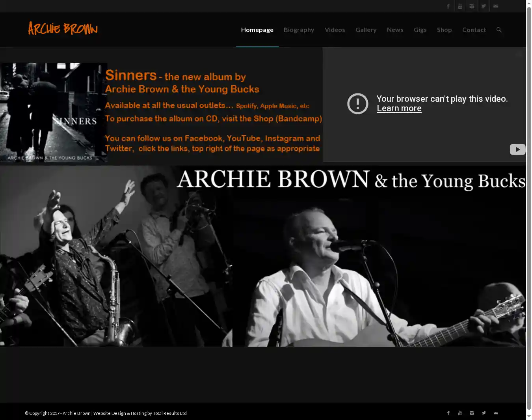
Task: Open the Videos menu item
Action: 335,30
